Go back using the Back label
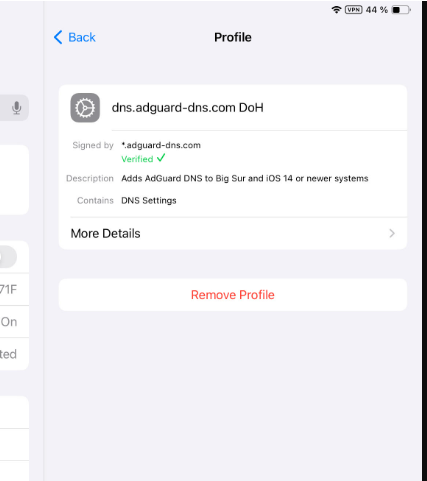 [82, 37]
